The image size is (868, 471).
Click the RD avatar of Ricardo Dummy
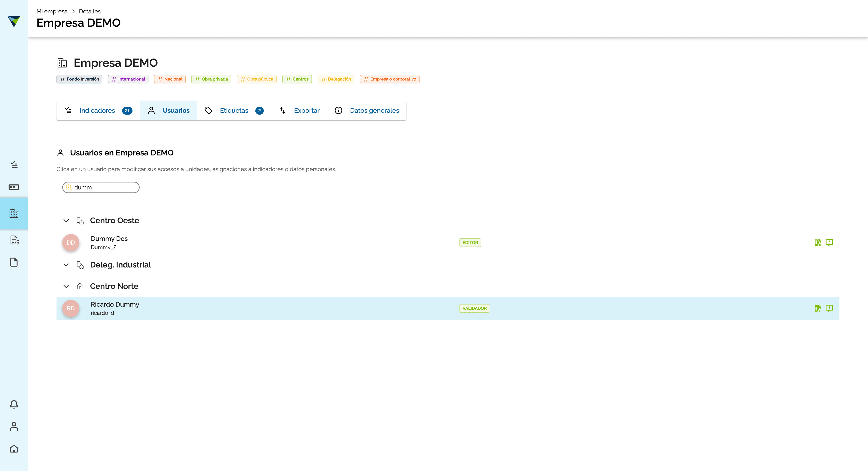click(71, 308)
